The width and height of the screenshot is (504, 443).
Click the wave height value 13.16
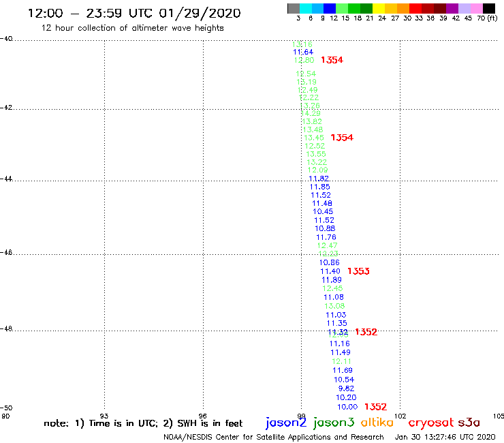coord(302,44)
